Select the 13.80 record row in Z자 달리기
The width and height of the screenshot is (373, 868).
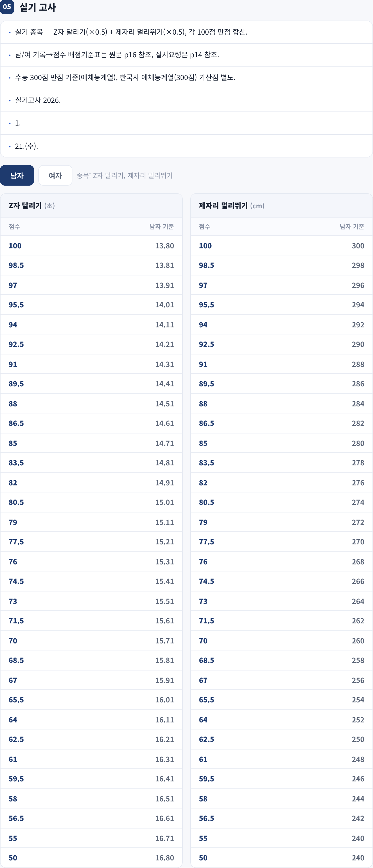(x=91, y=246)
